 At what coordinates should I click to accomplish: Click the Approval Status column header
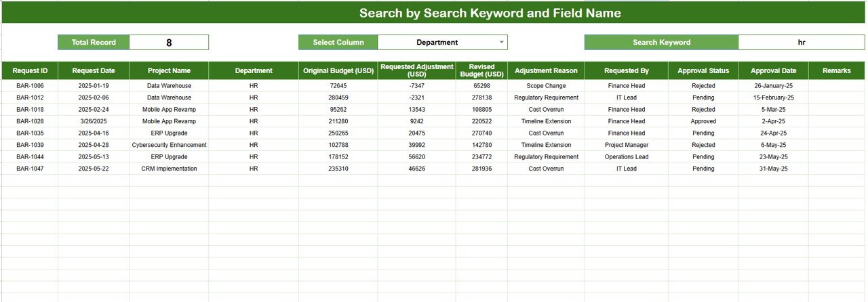coord(703,70)
